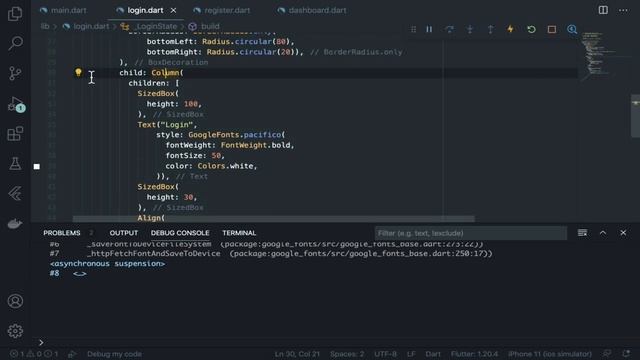Open the editor More Actions menu
640x360 pixels.
click(623, 10)
